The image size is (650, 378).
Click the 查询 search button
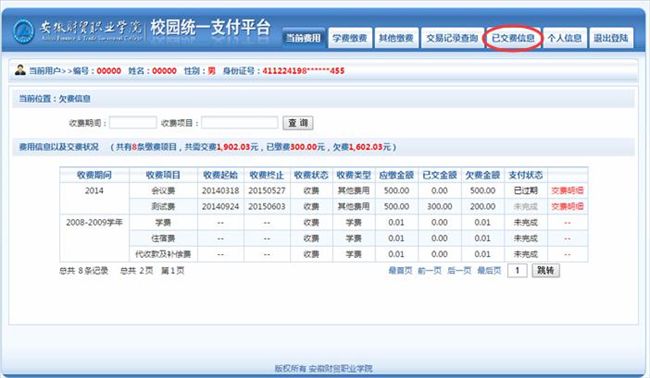[298, 123]
